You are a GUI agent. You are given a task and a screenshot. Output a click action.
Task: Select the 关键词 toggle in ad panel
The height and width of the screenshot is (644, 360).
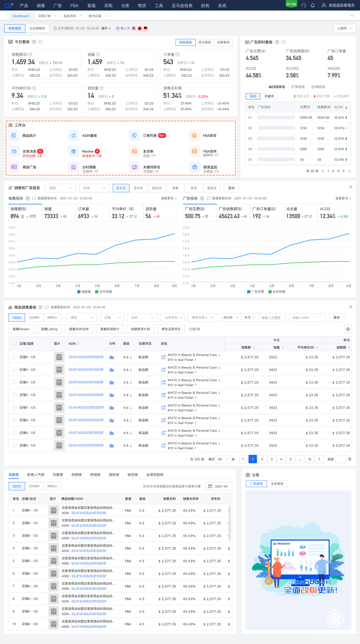click(x=269, y=96)
